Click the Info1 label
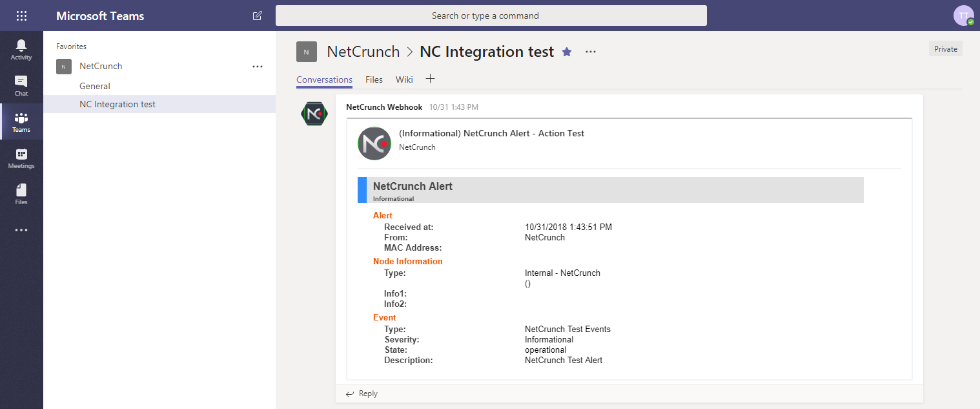Image resolution: width=980 pixels, height=409 pixels. point(395,293)
